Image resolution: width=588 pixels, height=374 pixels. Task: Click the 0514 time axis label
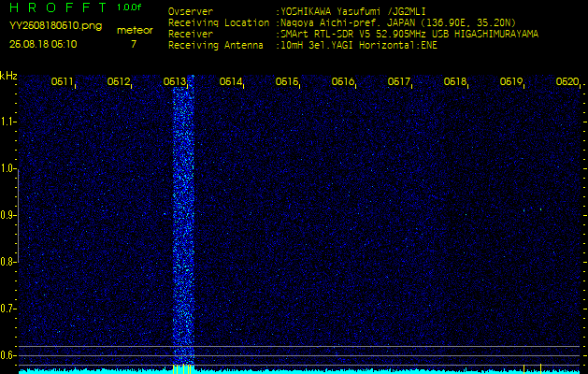[230, 81]
